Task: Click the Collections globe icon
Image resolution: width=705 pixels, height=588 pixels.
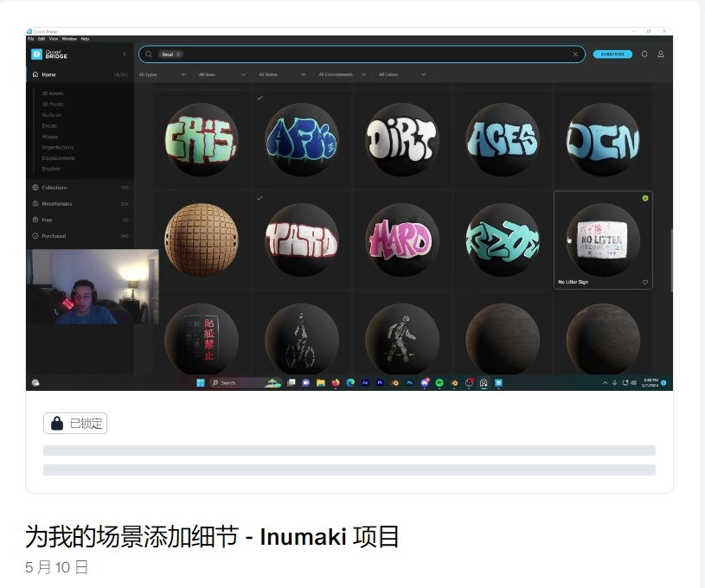Action: (35, 188)
